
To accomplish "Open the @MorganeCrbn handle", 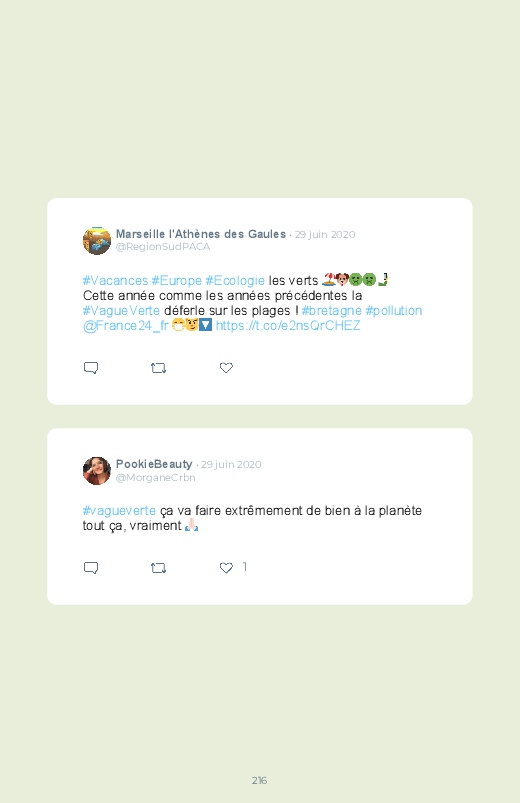I will tap(156, 477).
